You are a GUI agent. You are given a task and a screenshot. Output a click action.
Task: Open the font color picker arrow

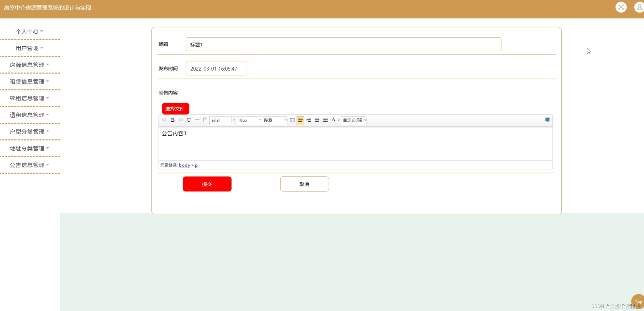point(339,120)
